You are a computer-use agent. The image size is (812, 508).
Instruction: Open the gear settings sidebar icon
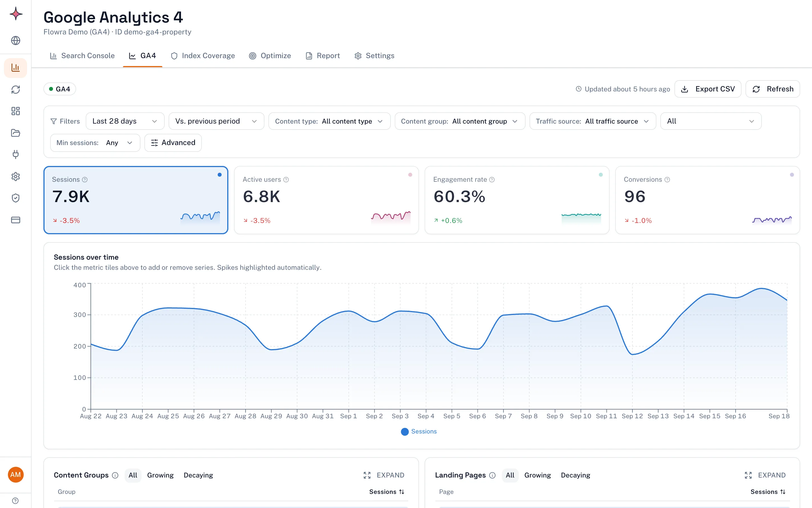(16, 176)
